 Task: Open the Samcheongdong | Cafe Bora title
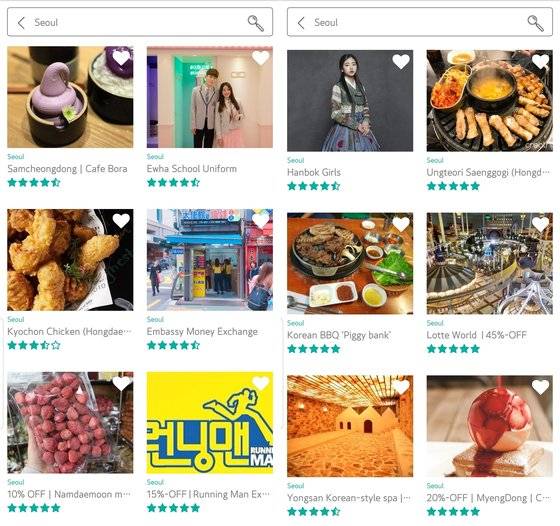click(x=68, y=169)
